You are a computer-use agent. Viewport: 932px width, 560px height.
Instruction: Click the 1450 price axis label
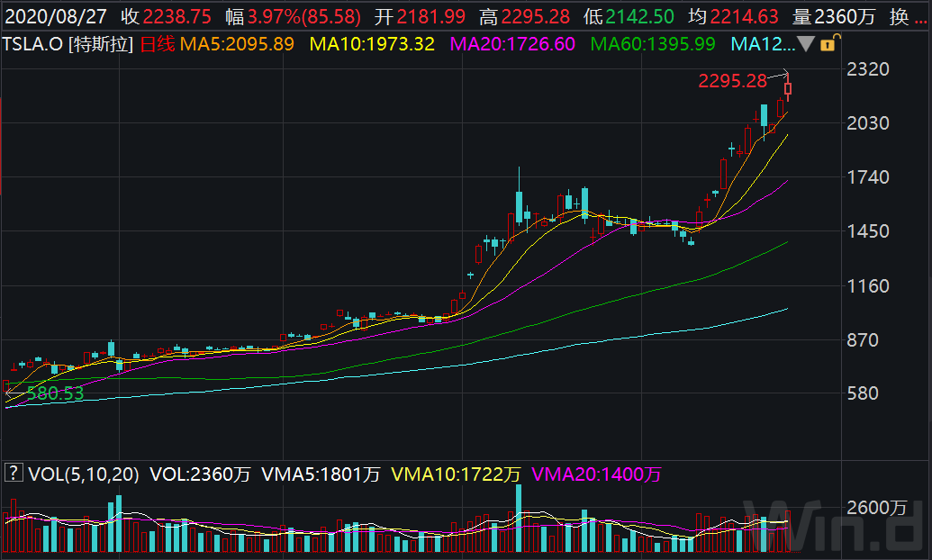click(x=868, y=231)
